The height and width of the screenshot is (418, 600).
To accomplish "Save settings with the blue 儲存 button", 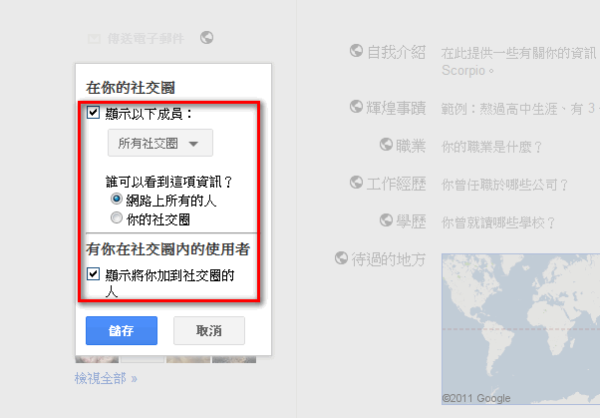I will (122, 330).
